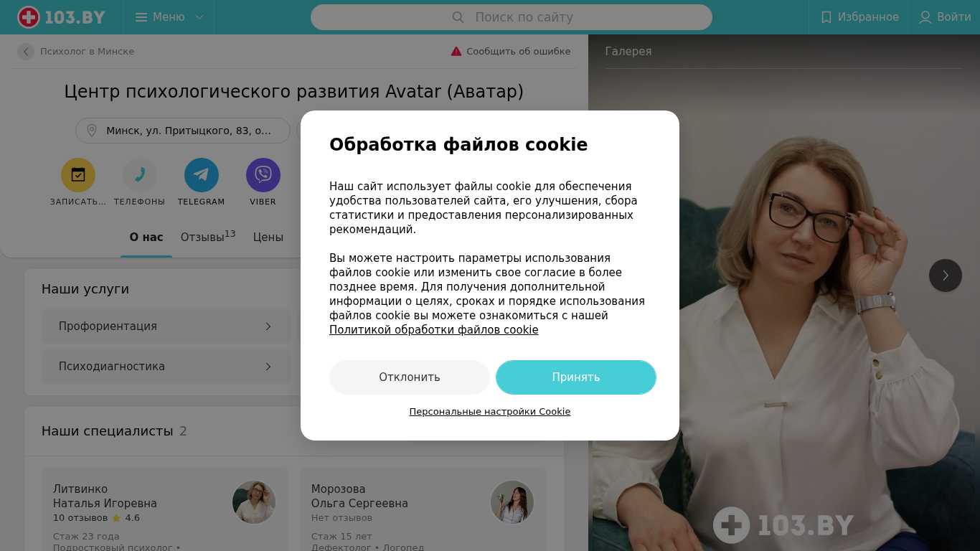Open Литвинко Наталья Игоревна's photo thumbnail
Screen dimensions: 980x551
(x=254, y=502)
